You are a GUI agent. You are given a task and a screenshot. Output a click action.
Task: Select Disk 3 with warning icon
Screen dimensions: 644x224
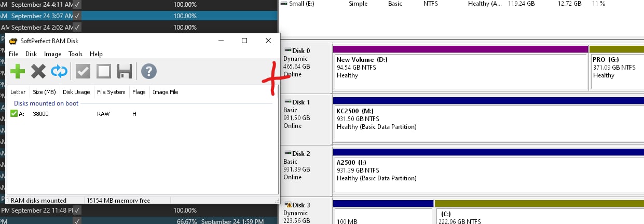pyautogui.click(x=305, y=211)
